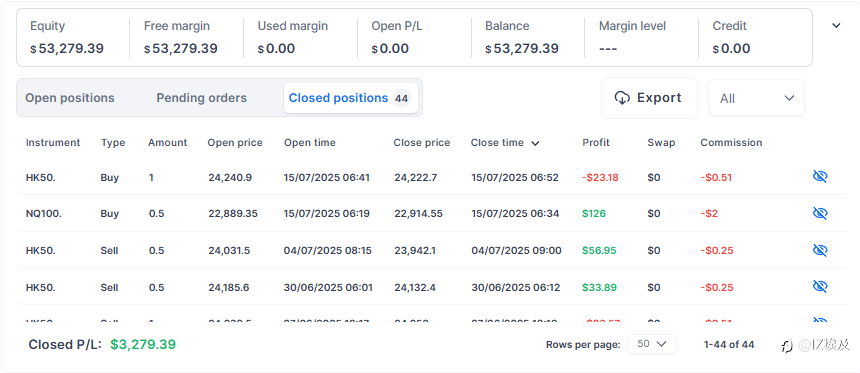Image resolution: width=860 pixels, height=373 pixels.
Task: Click the Commission column header
Action: 731,143
